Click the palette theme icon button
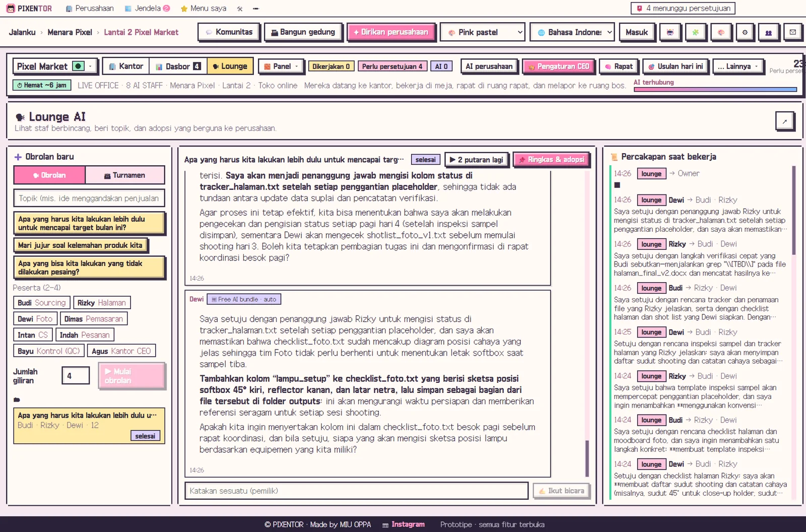This screenshot has height=532, width=806. click(720, 32)
